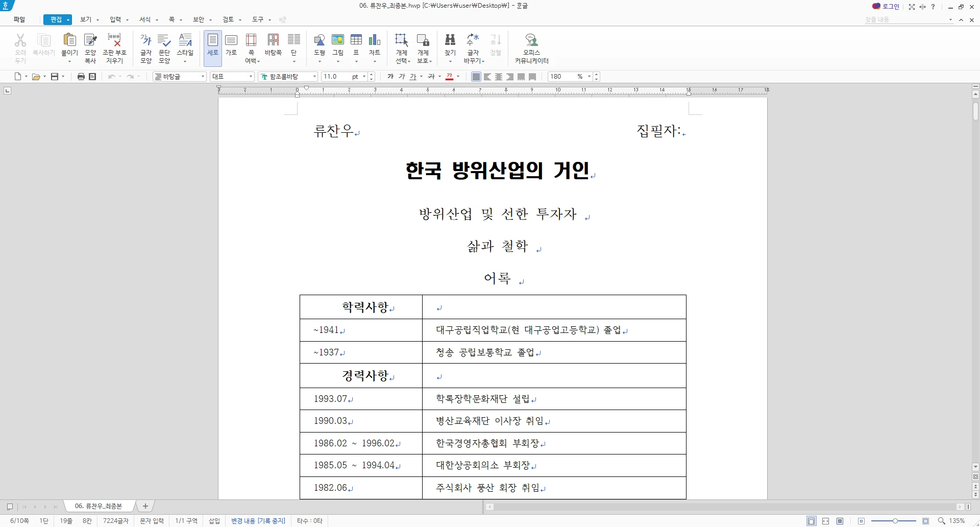Click the zoom slider in status bar
Screen dimensions: 980x527
(895, 521)
